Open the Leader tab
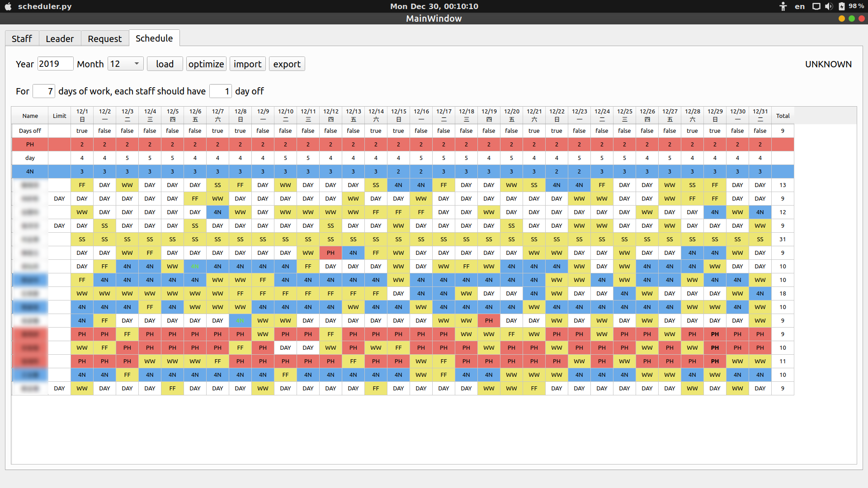The width and height of the screenshot is (868, 488). [x=60, y=39]
